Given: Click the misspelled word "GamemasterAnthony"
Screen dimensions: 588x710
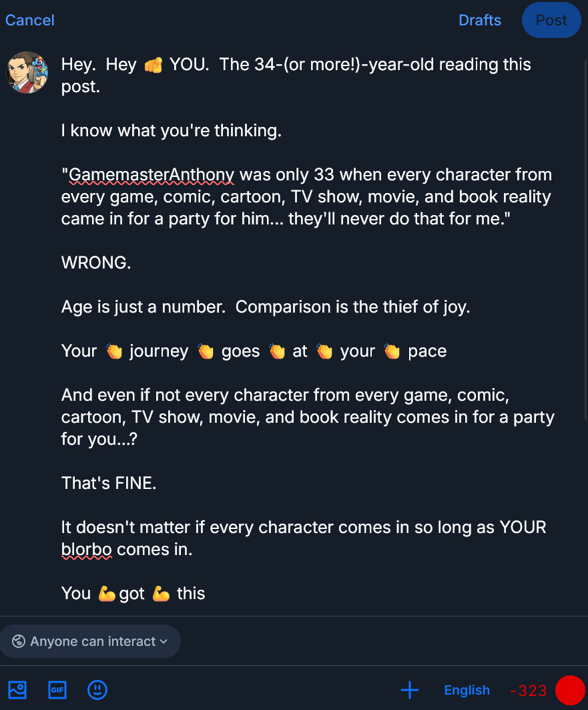Looking at the screenshot, I should coord(151,175).
